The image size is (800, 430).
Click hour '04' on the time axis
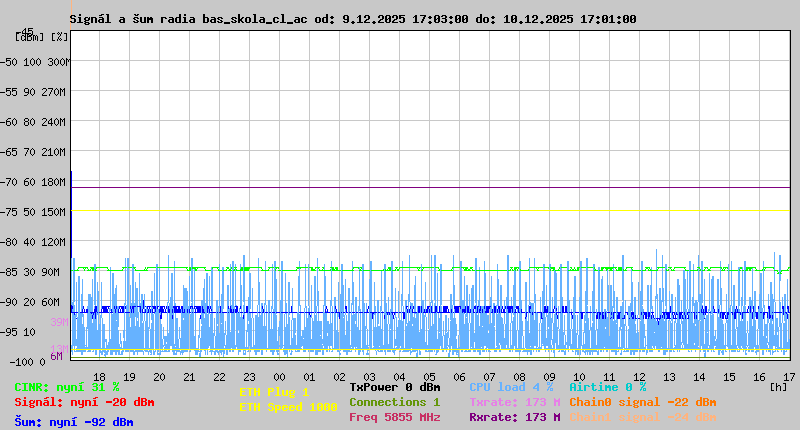click(x=399, y=377)
